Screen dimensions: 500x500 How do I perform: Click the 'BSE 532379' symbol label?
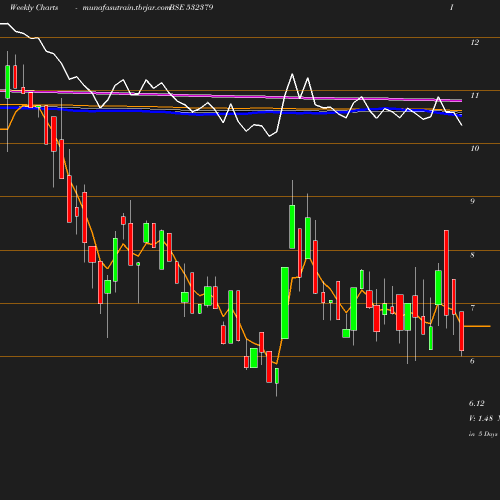191,7
